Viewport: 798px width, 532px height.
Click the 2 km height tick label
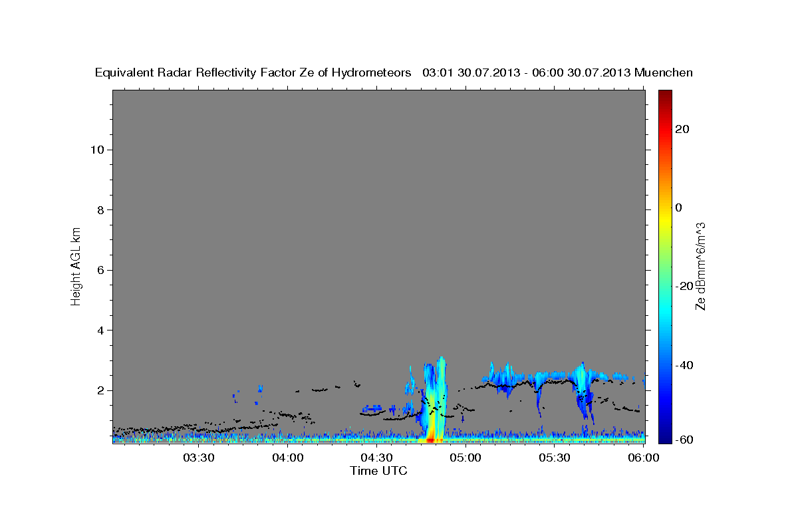101,390
